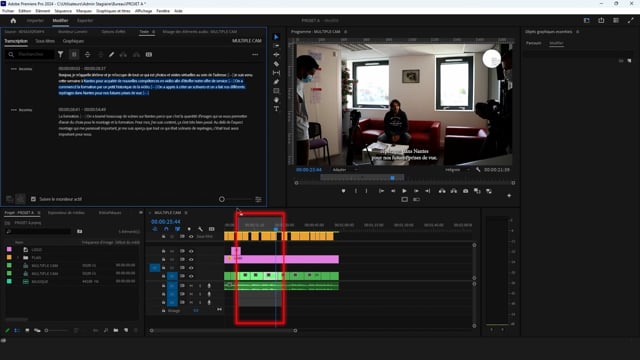The height and width of the screenshot is (360, 640).
Task: Toggle eye of green multicam video track
Action: point(191,276)
